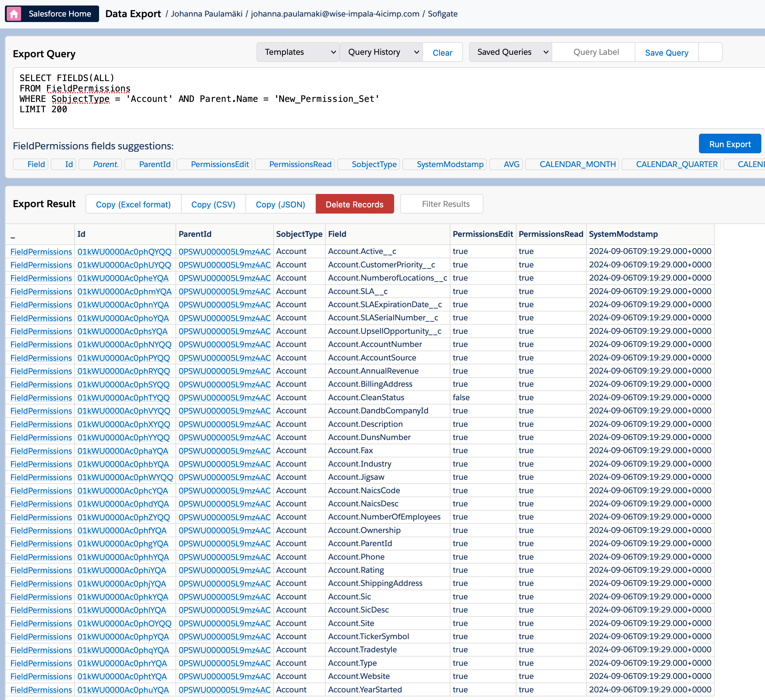Run the export with Run Export
The width and height of the screenshot is (765, 700).
click(729, 144)
